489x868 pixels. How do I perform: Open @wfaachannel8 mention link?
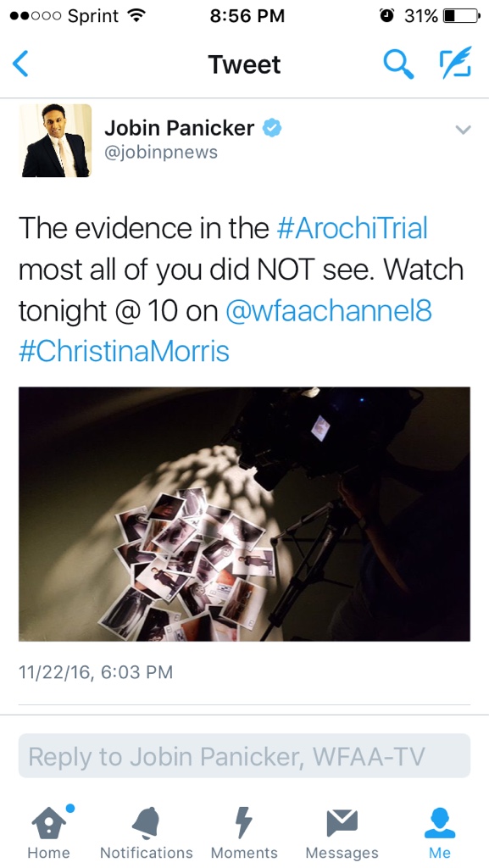tap(329, 312)
